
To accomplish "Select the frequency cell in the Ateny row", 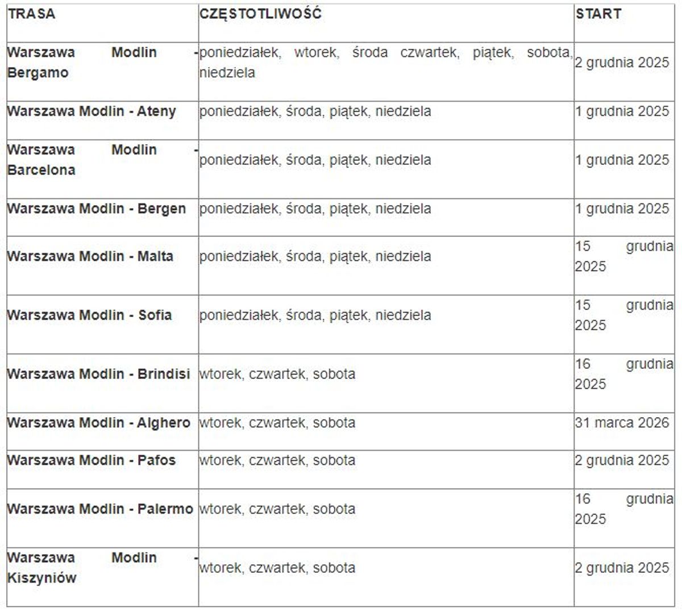I will tap(315, 111).
